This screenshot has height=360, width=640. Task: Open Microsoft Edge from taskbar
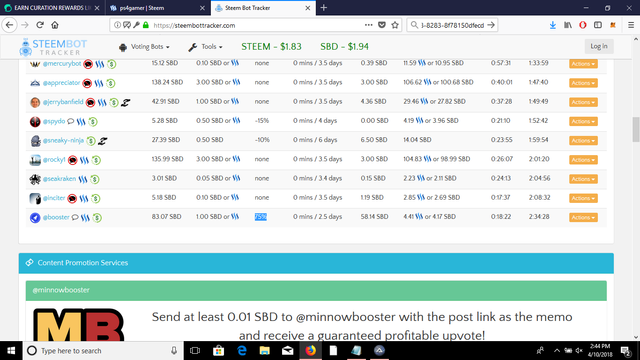point(242,351)
